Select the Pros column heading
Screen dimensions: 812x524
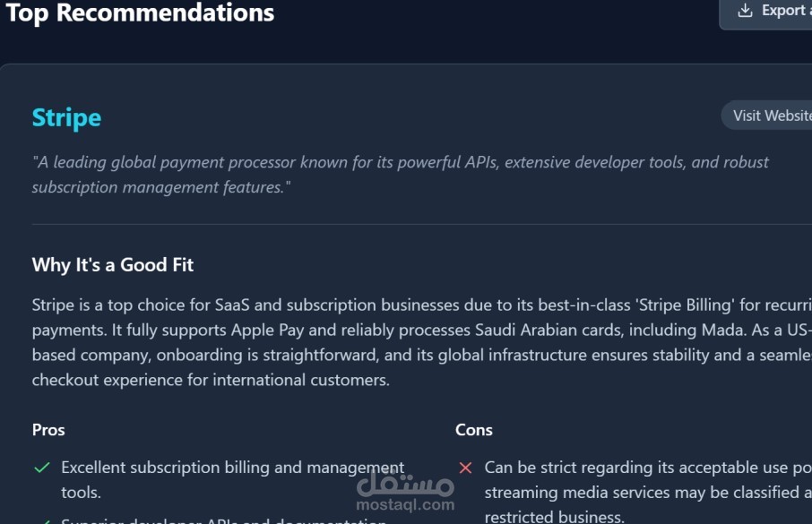(48, 429)
